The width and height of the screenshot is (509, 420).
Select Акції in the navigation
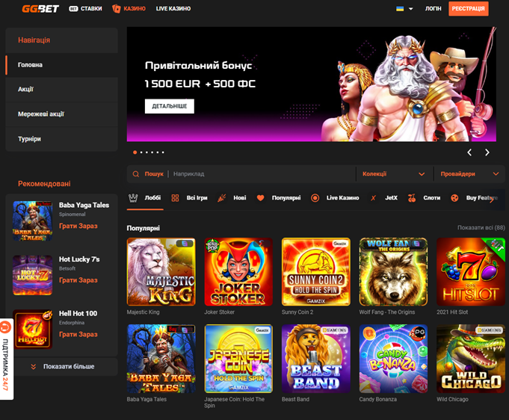click(x=62, y=89)
